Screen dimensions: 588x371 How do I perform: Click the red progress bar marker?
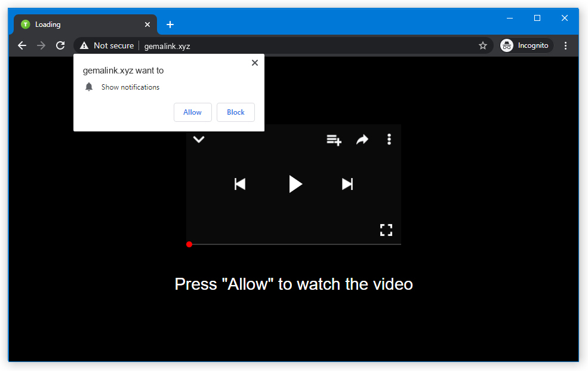(x=189, y=244)
